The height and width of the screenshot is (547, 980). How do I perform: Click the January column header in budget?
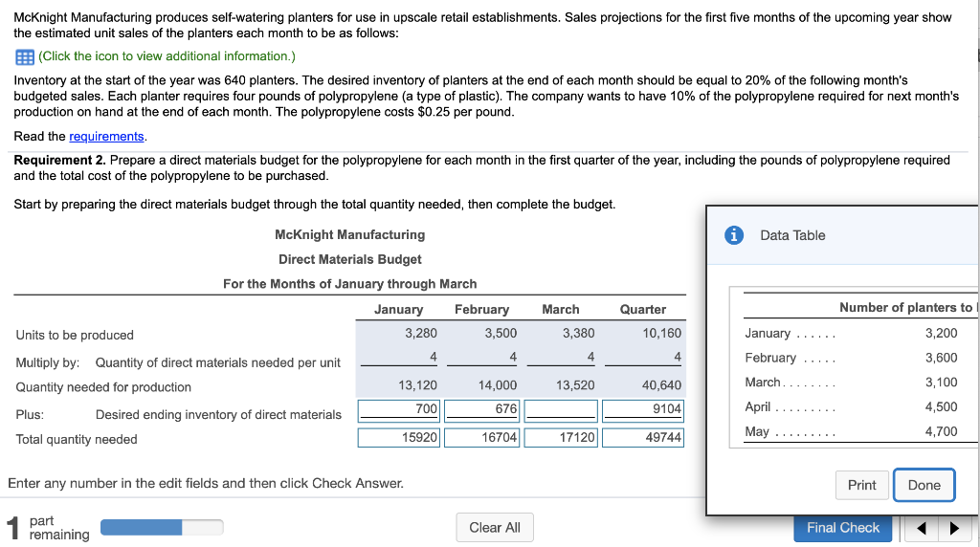pyautogui.click(x=398, y=309)
